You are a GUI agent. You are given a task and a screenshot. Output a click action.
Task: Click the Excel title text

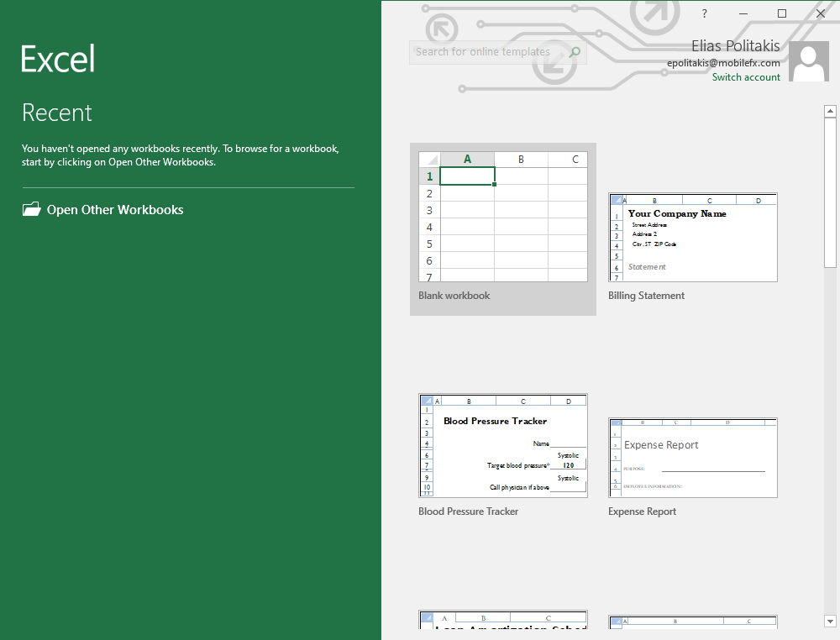tap(59, 59)
